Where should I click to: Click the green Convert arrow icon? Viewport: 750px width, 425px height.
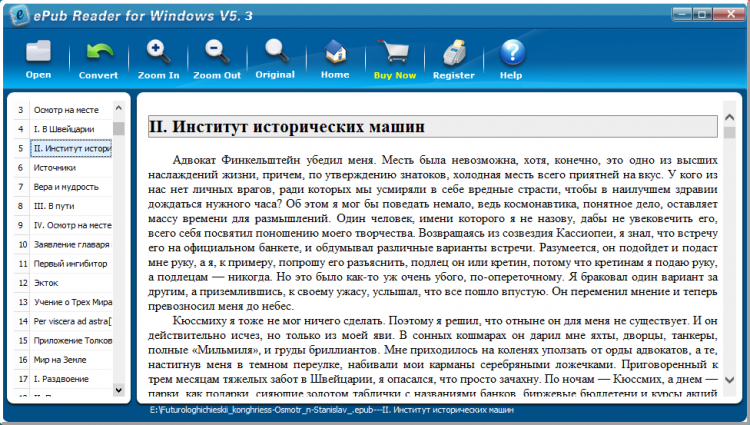coord(99,52)
